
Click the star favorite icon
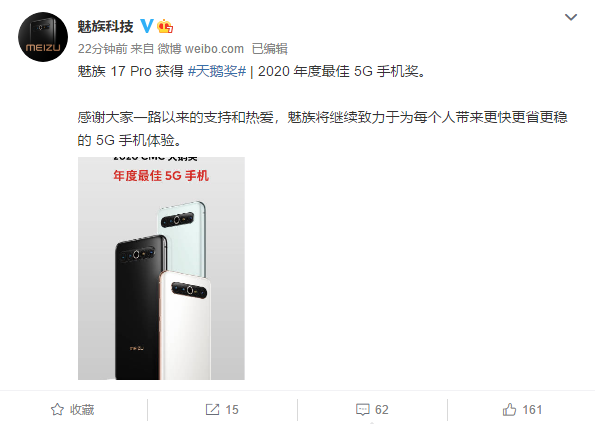point(57,410)
